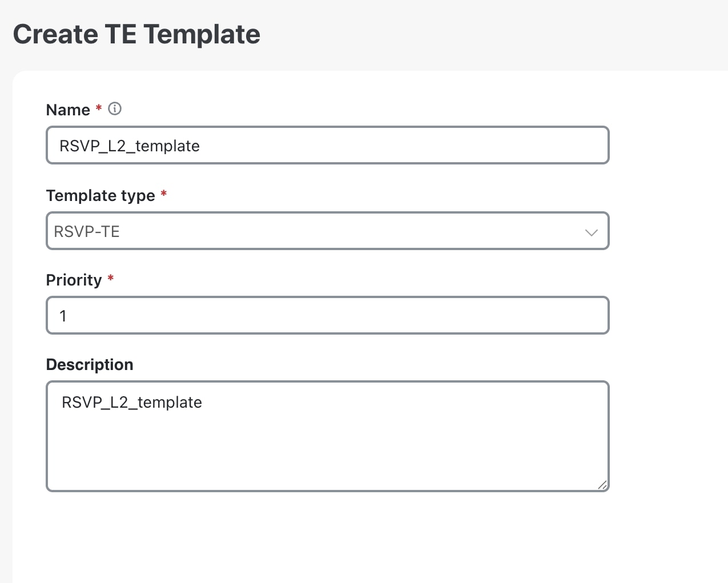
Task: Select the value 1 in Priority field
Action: 63,315
